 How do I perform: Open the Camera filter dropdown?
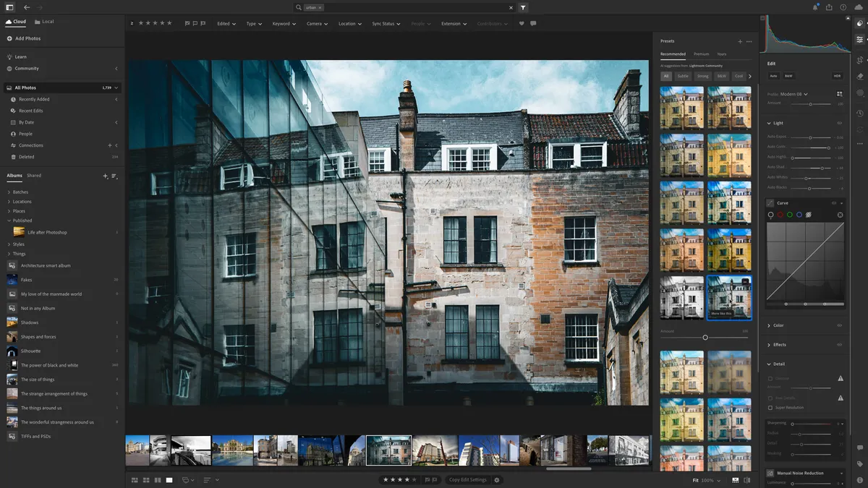pos(318,23)
